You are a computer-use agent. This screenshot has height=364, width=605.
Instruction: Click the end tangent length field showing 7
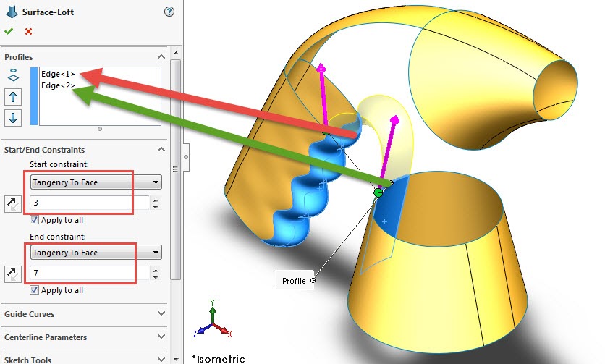pyautogui.click(x=90, y=273)
